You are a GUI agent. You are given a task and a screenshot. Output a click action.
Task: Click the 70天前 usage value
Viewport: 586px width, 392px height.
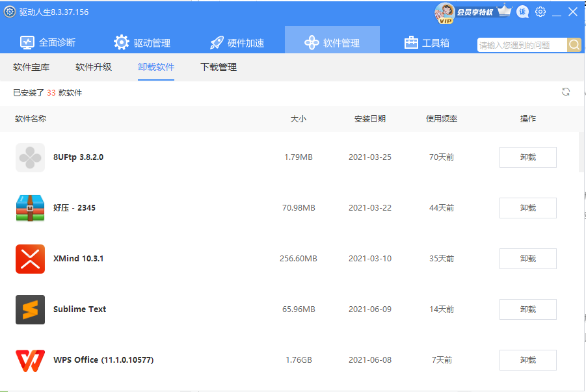tap(442, 157)
